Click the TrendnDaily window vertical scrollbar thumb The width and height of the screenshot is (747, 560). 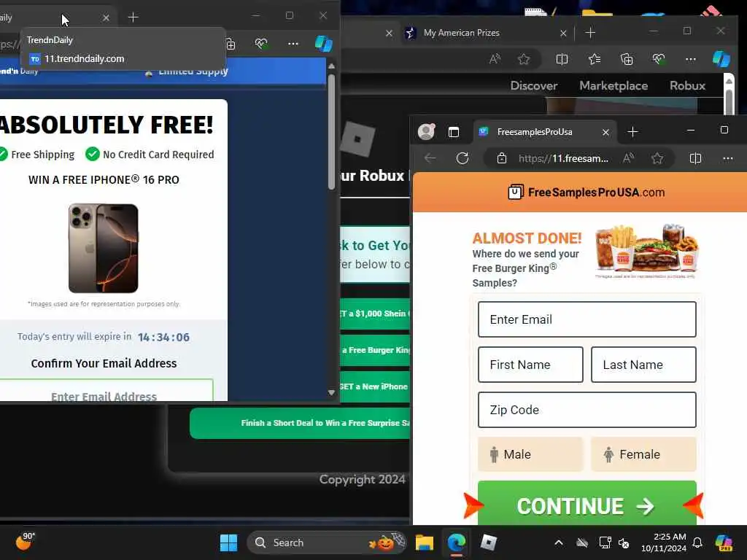tap(332, 132)
